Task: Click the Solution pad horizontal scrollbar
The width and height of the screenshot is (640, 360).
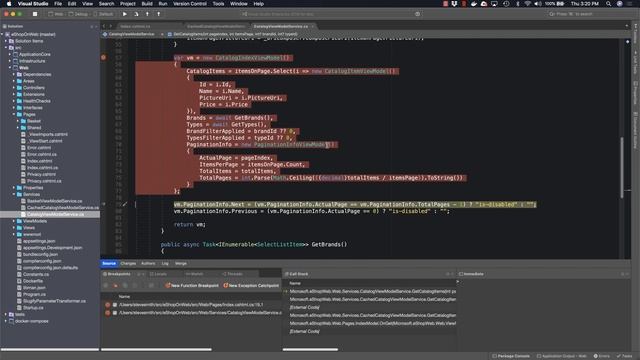Action: [50, 349]
